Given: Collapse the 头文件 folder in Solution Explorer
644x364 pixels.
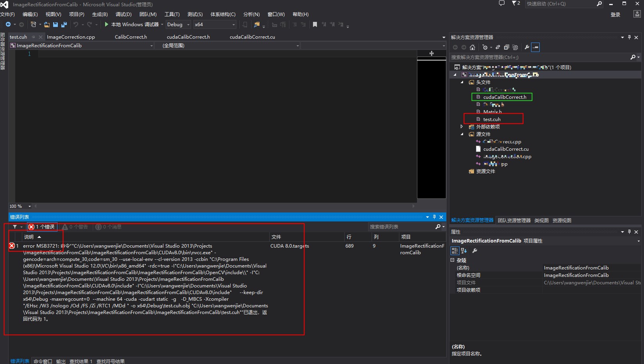Looking at the screenshot, I should [x=462, y=82].
